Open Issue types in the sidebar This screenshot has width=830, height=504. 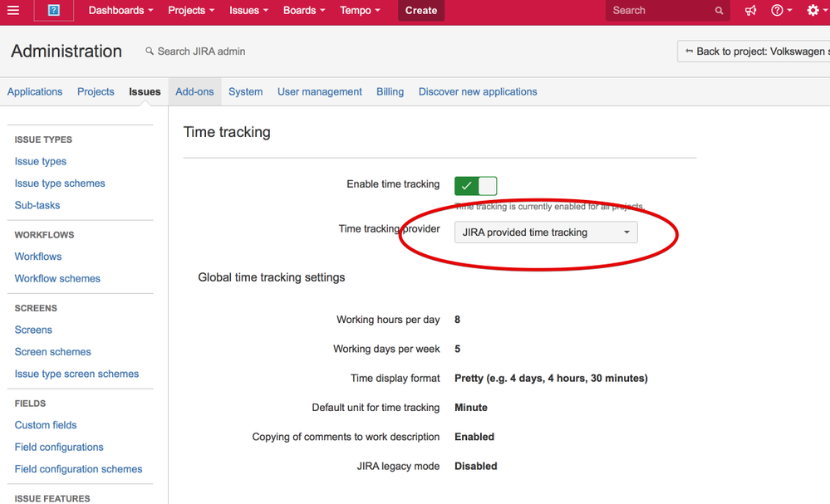(40, 161)
